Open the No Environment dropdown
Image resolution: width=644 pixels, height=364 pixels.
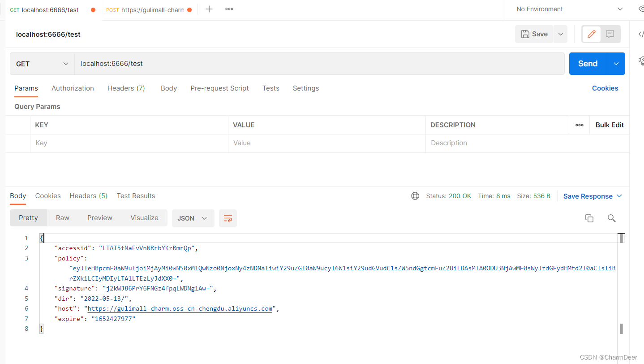click(x=569, y=9)
